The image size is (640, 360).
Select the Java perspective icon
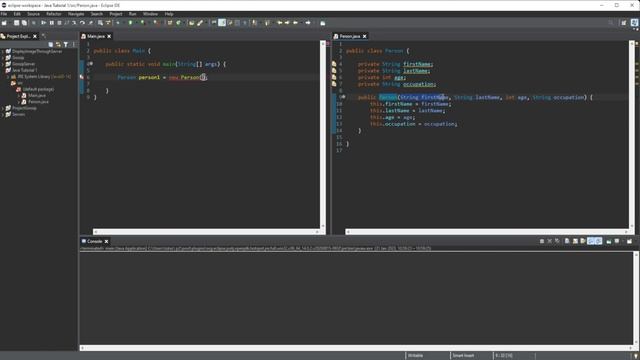635,23
